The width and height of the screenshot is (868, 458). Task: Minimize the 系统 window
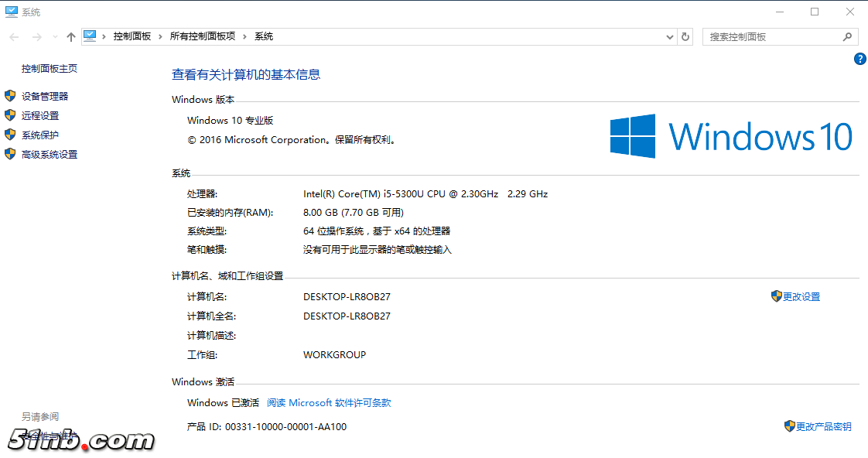pos(780,12)
